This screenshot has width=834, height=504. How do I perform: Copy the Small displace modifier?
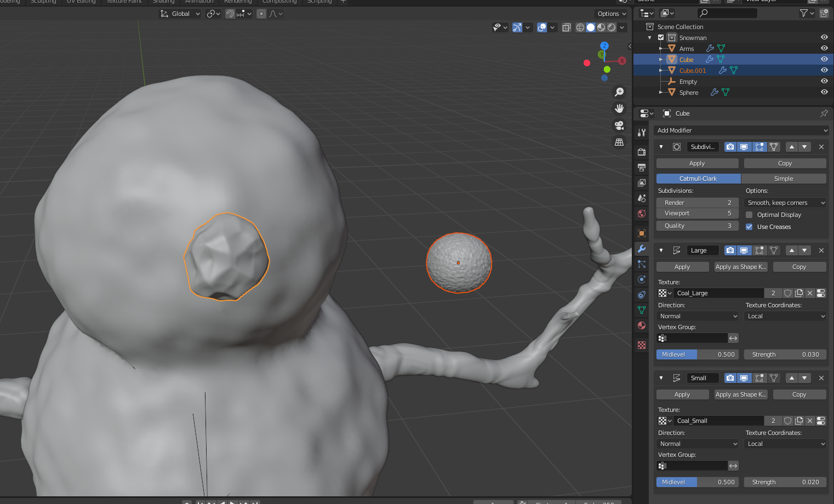tap(799, 394)
